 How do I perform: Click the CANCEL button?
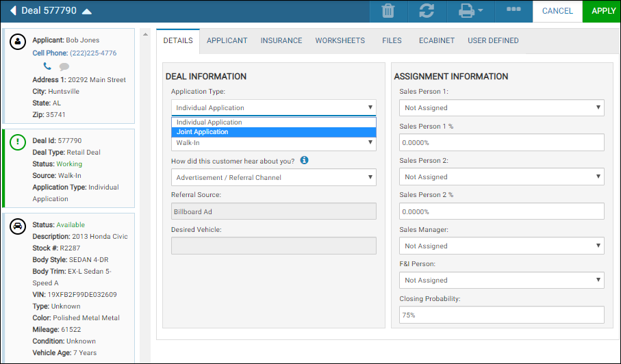point(557,11)
